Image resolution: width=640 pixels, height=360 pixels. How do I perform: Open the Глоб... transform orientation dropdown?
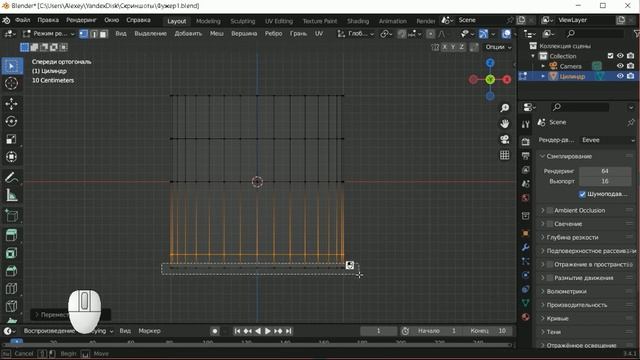355,34
